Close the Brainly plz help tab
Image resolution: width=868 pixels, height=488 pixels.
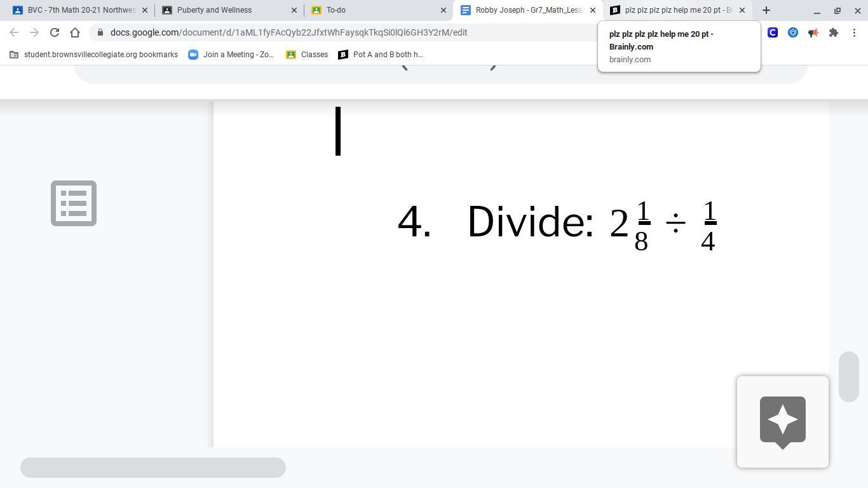click(x=742, y=10)
